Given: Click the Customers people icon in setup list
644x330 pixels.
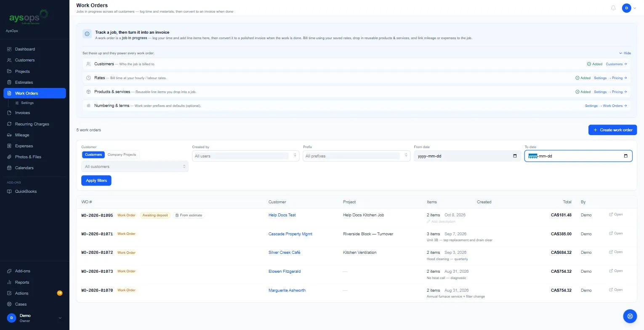Looking at the screenshot, I should click(x=88, y=64).
